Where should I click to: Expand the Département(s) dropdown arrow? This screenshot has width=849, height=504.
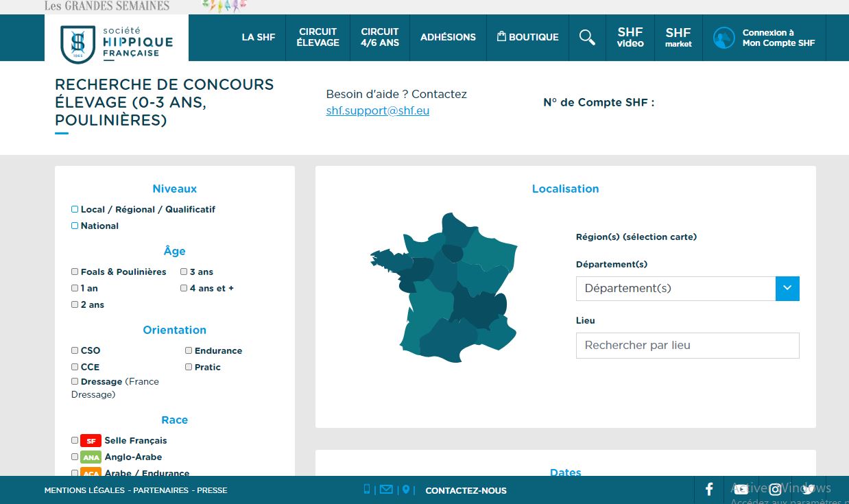pyautogui.click(x=787, y=288)
